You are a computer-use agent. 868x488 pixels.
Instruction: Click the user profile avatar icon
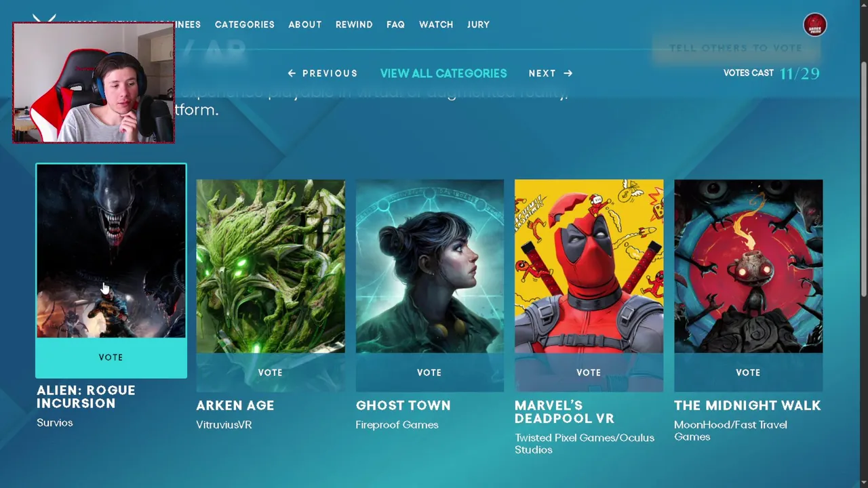(x=814, y=25)
